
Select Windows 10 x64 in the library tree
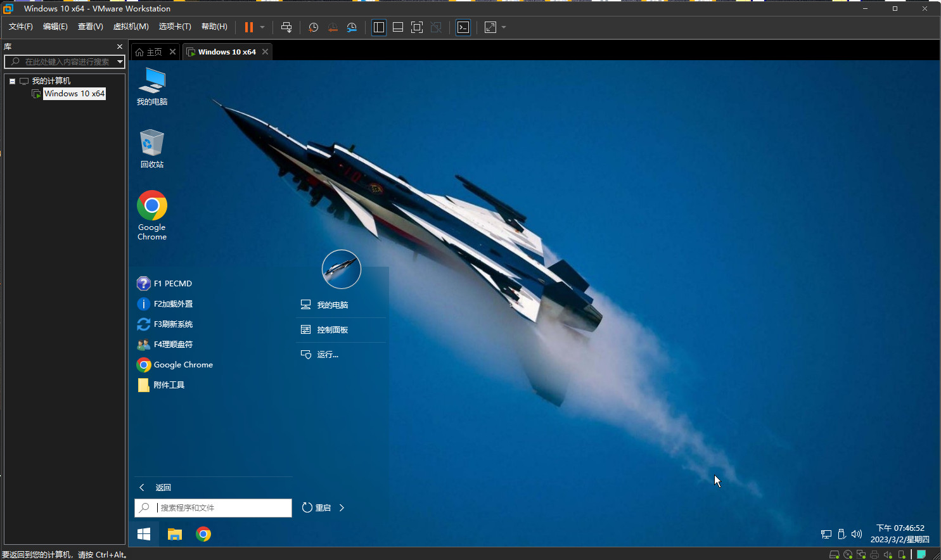(74, 94)
